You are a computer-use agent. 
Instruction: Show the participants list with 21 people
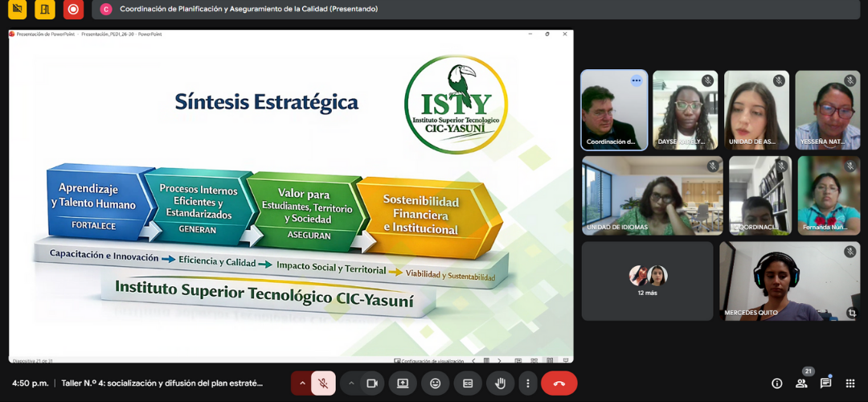[x=801, y=384]
